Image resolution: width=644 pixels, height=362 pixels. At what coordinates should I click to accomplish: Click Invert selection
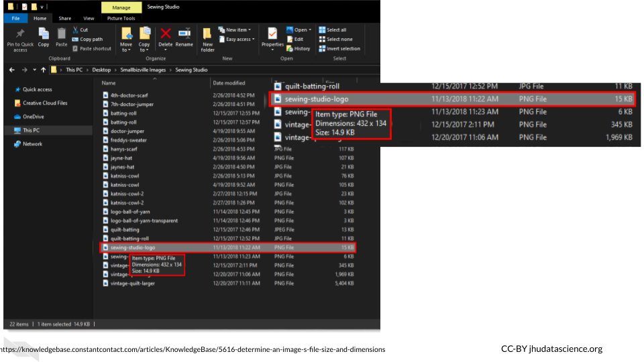[339, 48]
